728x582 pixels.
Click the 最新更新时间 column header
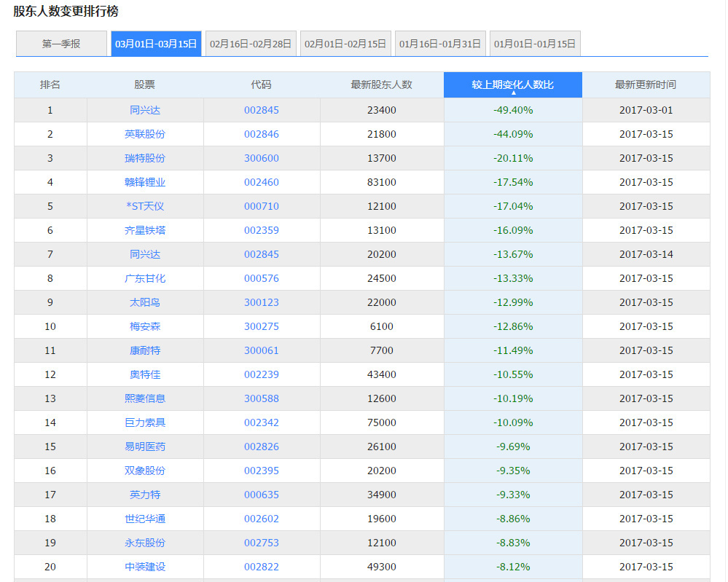click(646, 84)
